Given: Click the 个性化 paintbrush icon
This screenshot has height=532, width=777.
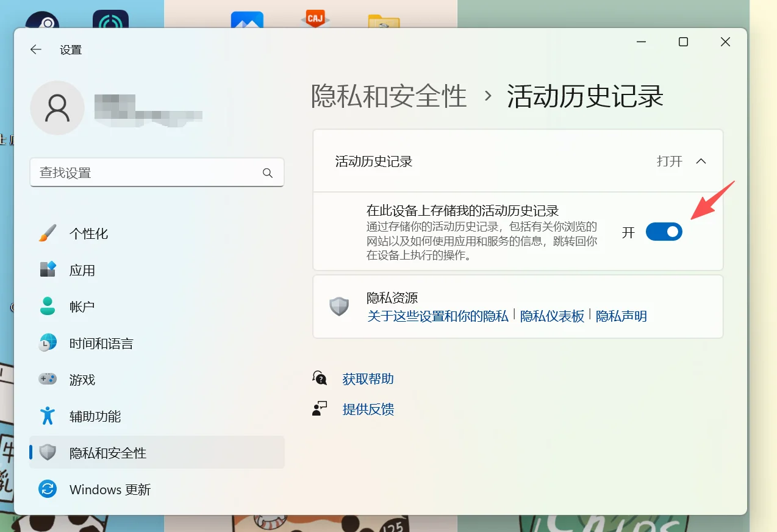Looking at the screenshot, I should pos(48,233).
